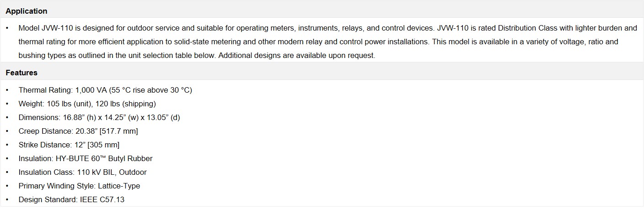Image resolution: width=644 pixels, height=209 pixels.
Task: Select the HY-BUTE 60 Butyl Rubber line
Action: 86,158
